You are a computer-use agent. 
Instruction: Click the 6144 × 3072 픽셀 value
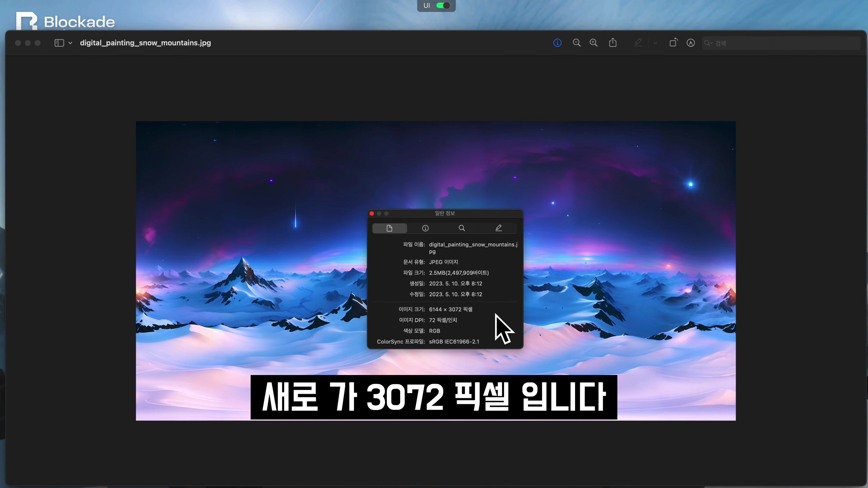pyautogui.click(x=450, y=309)
